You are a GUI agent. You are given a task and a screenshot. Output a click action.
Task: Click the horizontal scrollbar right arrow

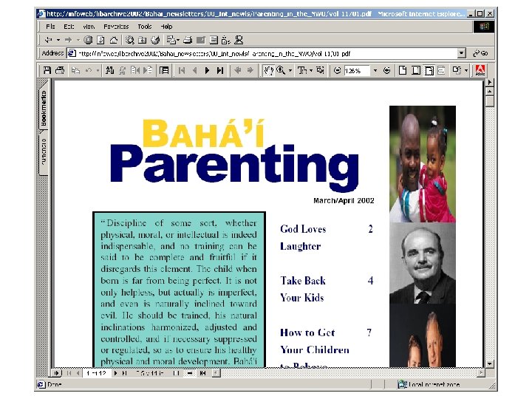point(481,373)
